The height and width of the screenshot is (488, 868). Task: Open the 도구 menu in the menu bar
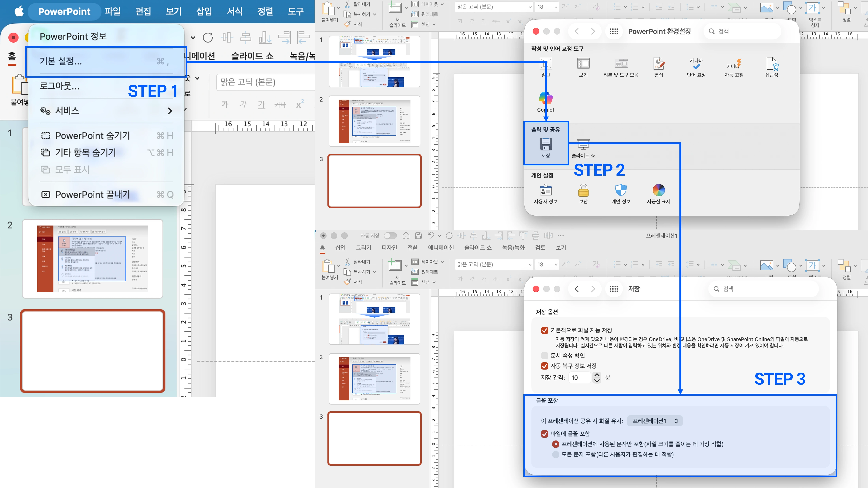(x=296, y=11)
